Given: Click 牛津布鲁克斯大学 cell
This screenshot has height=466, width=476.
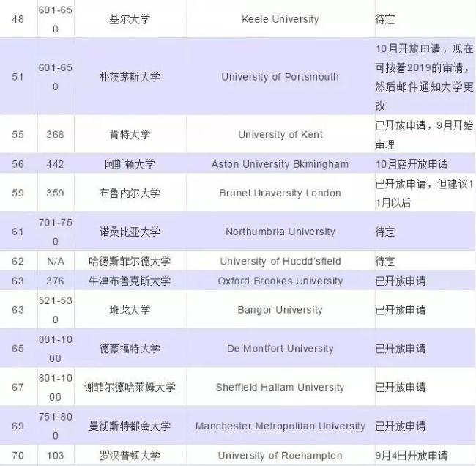Looking at the screenshot, I should (x=130, y=281).
